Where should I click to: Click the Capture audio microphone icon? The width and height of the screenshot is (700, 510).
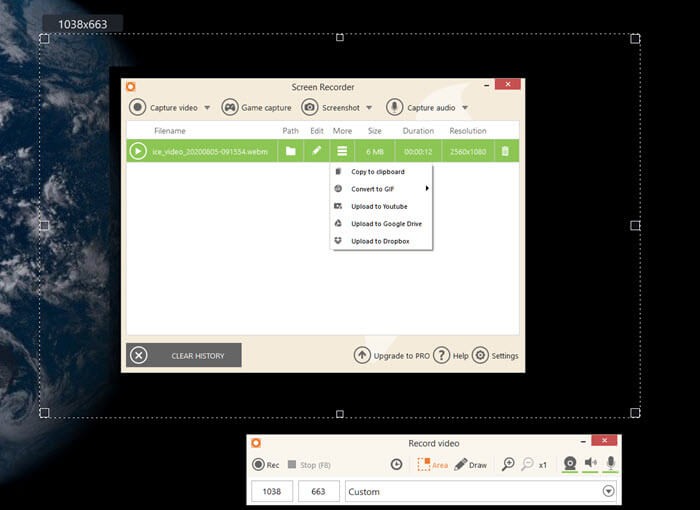395,107
